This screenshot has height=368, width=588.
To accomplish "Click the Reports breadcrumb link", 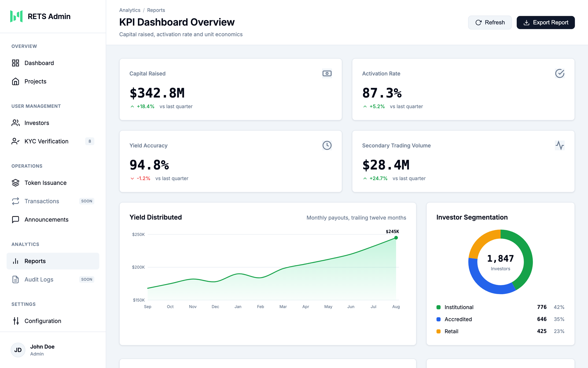I will point(156,10).
